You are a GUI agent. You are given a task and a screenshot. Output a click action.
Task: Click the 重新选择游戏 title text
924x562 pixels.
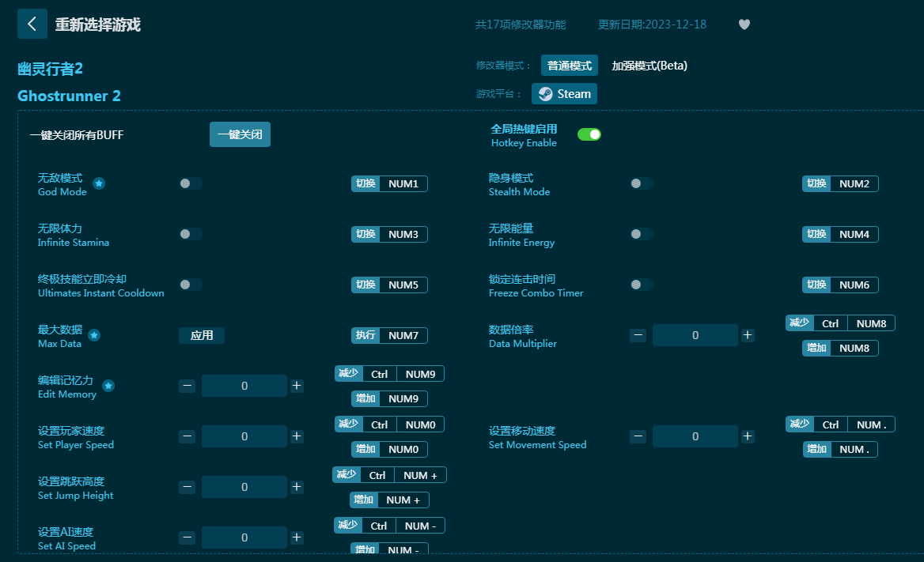pos(98,25)
